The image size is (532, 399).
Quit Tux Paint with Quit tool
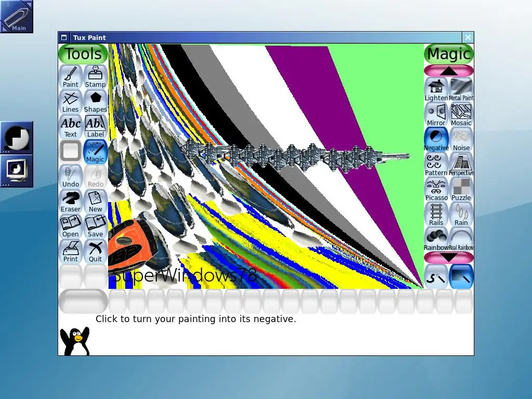point(96,251)
